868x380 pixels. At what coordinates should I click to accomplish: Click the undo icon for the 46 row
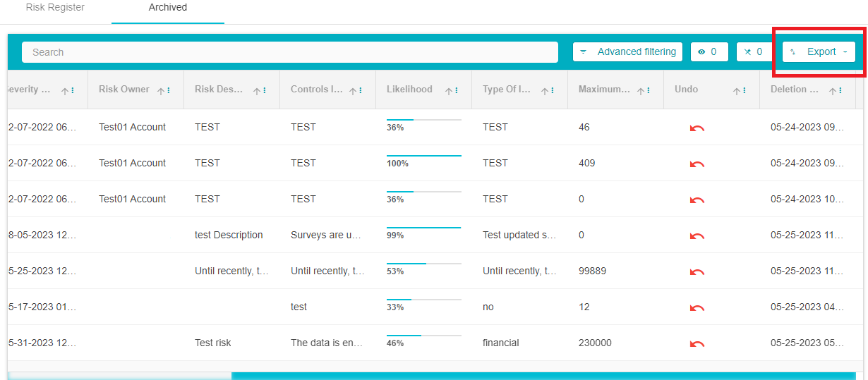tap(697, 128)
